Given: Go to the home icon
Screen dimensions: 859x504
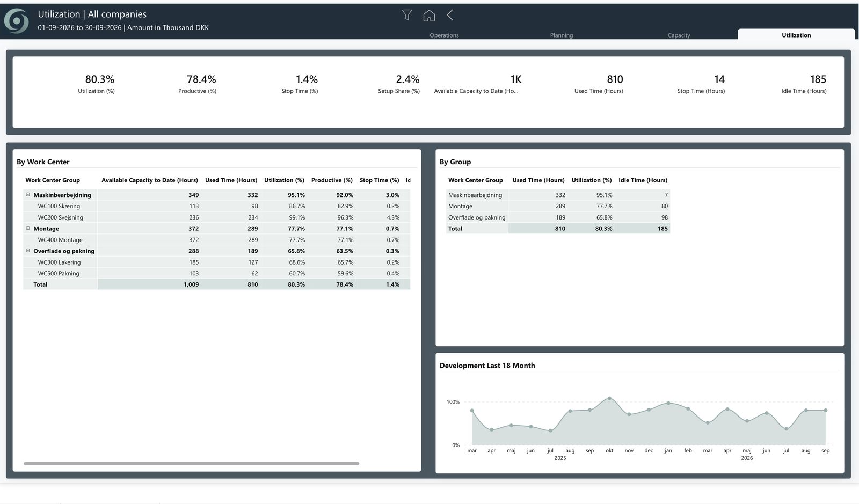Looking at the screenshot, I should coord(429,16).
